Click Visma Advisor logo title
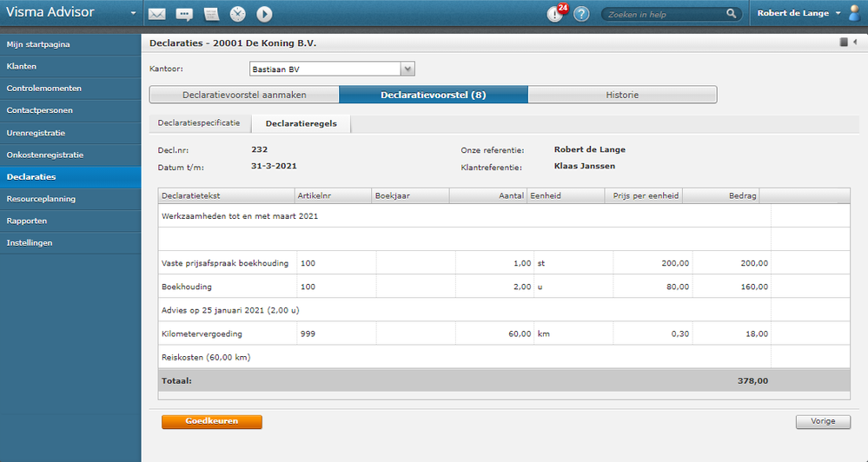Screen dimensions: 868x462 (x=50, y=12)
